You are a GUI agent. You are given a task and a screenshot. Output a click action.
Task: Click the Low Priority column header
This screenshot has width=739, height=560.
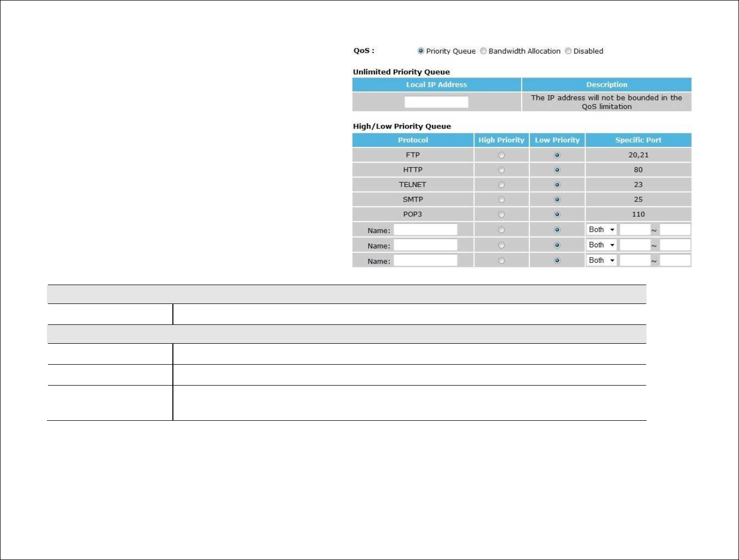[x=557, y=140]
